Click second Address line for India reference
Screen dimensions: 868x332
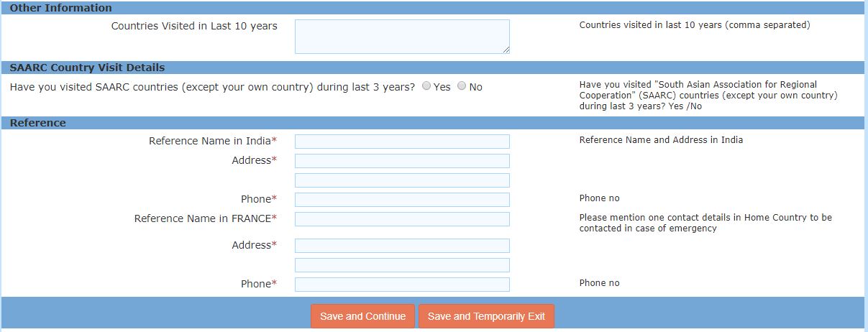click(x=402, y=180)
